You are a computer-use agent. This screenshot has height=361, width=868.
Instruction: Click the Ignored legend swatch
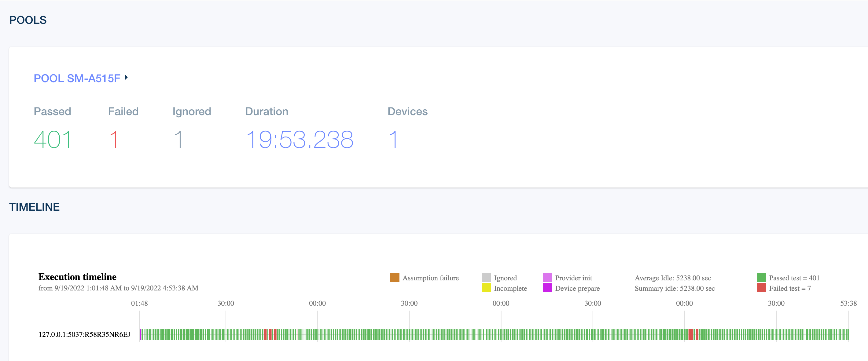pos(486,278)
